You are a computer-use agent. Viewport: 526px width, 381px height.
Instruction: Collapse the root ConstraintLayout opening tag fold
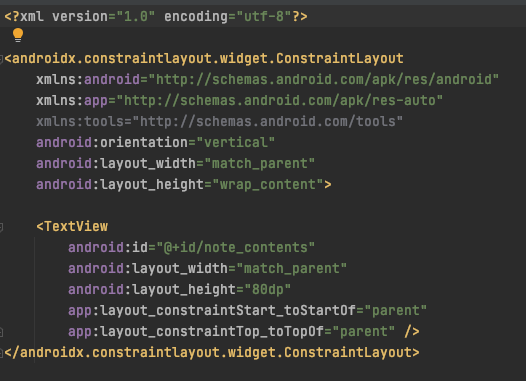pyautogui.click(x=1, y=59)
